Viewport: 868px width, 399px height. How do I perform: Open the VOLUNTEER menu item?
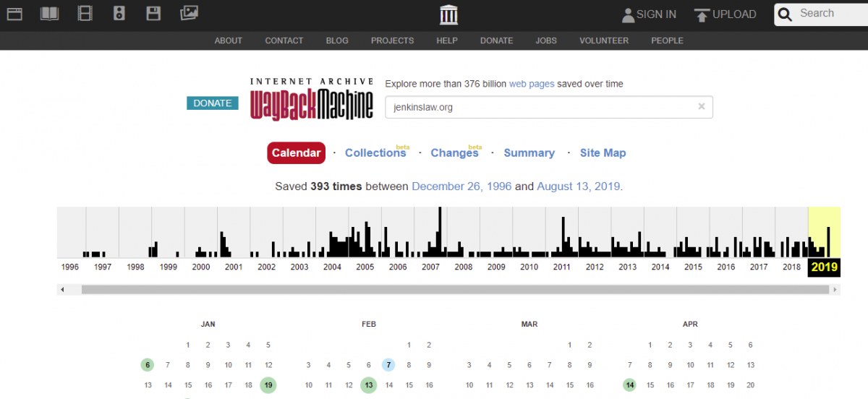click(604, 40)
